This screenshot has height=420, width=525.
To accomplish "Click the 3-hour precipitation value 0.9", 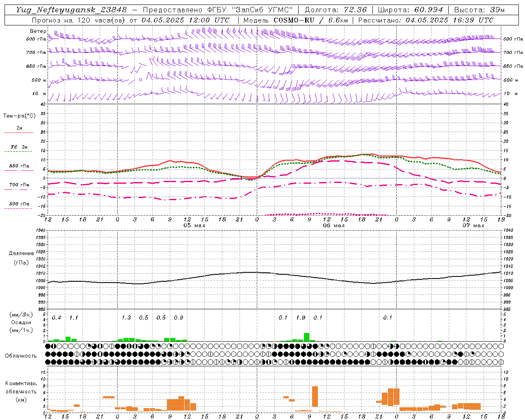I will coord(178,318).
